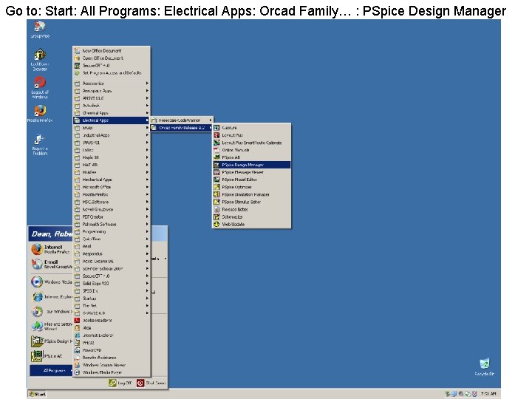Click the PSpice Simulation Manager icon
The image size is (532, 399).
tap(216, 194)
